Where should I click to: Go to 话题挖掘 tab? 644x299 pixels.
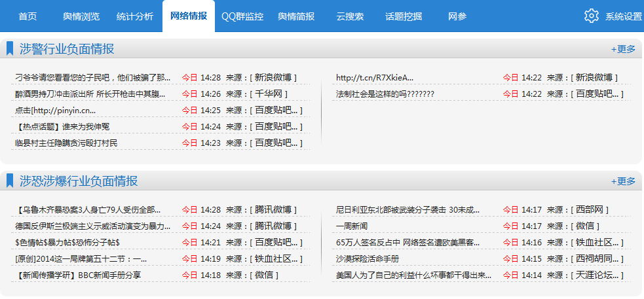[x=404, y=16]
